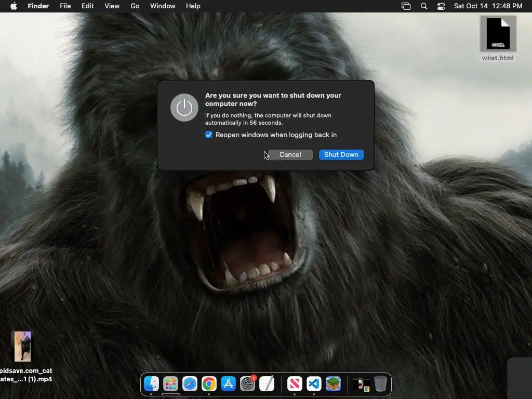The height and width of the screenshot is (399, 532).
Task: Confirm with the Shut Down button
Action: click(341, 155)
